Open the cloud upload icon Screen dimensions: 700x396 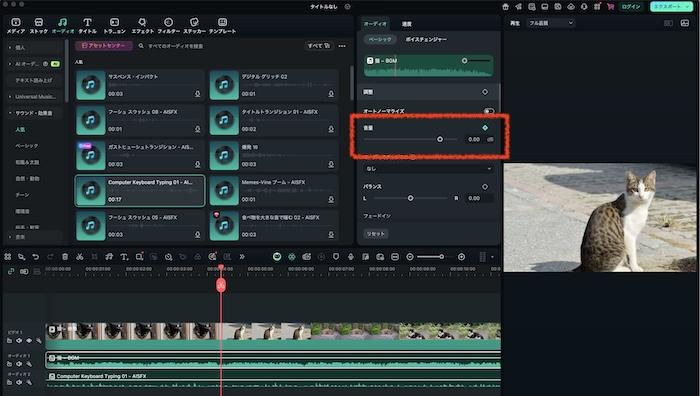[x=571, y=7]
